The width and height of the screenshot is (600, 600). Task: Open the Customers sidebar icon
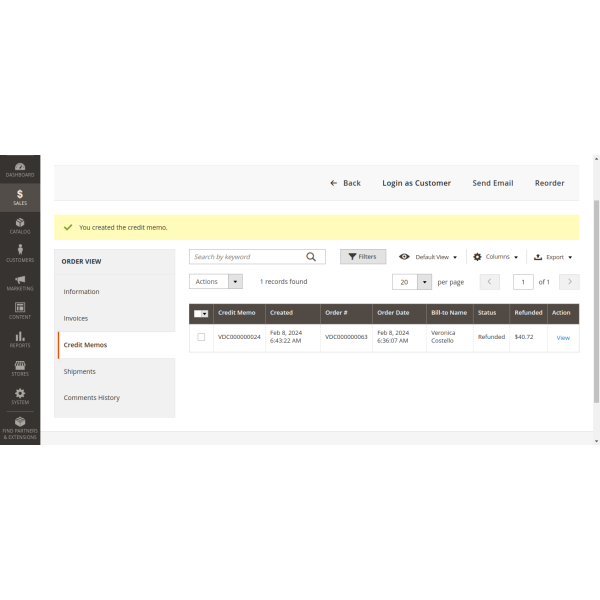click(x=20, y=253)
